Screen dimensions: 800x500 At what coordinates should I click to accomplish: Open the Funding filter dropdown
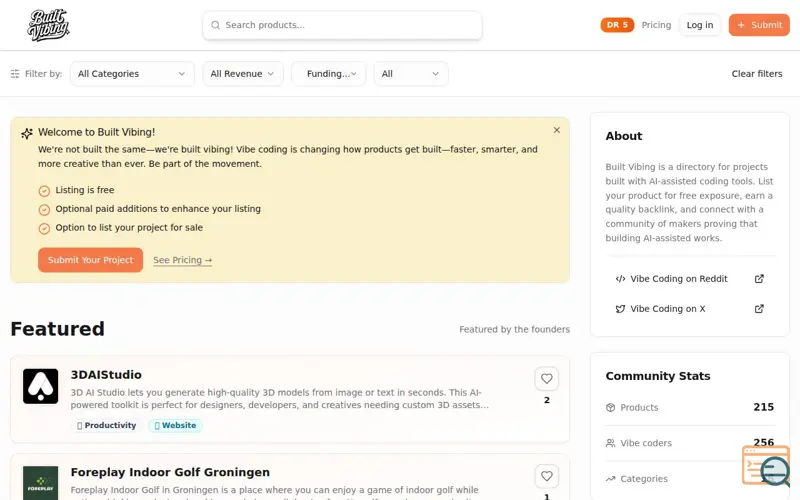tap(329, 74)
